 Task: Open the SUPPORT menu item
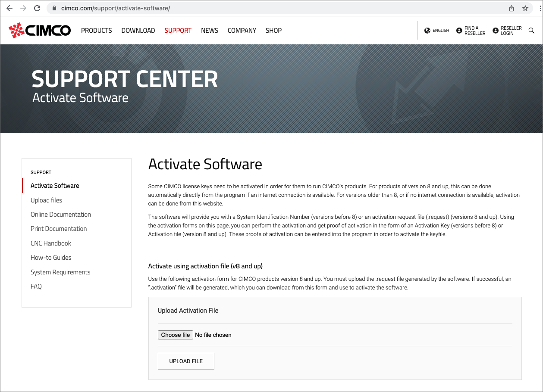point(178,30)
